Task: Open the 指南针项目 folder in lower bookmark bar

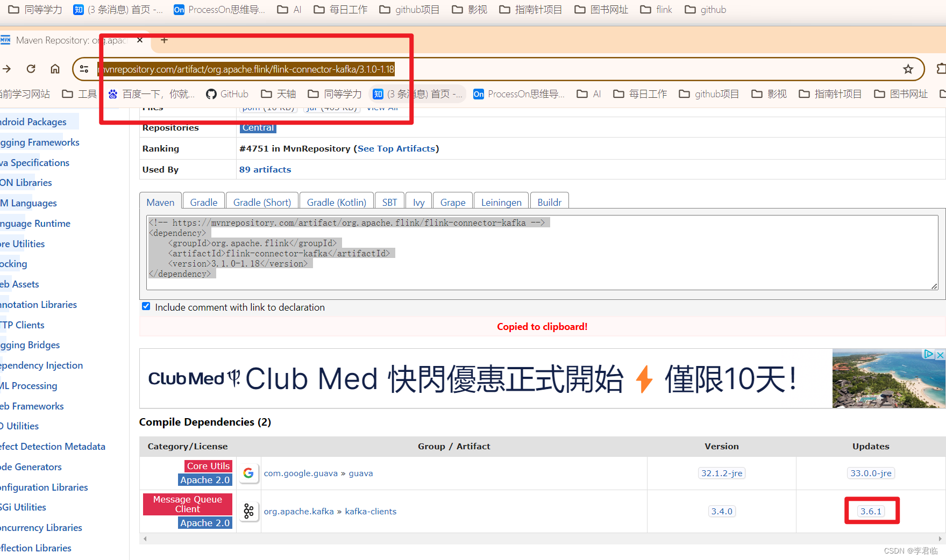Action: [830, 94]
